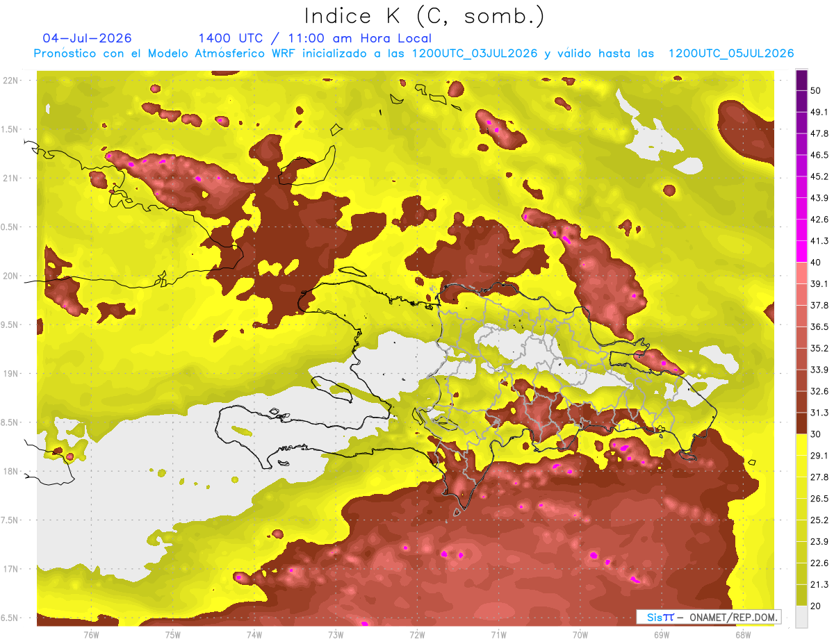
Task: Click the dark purple swatch above 50
Action: coord(801,81)
